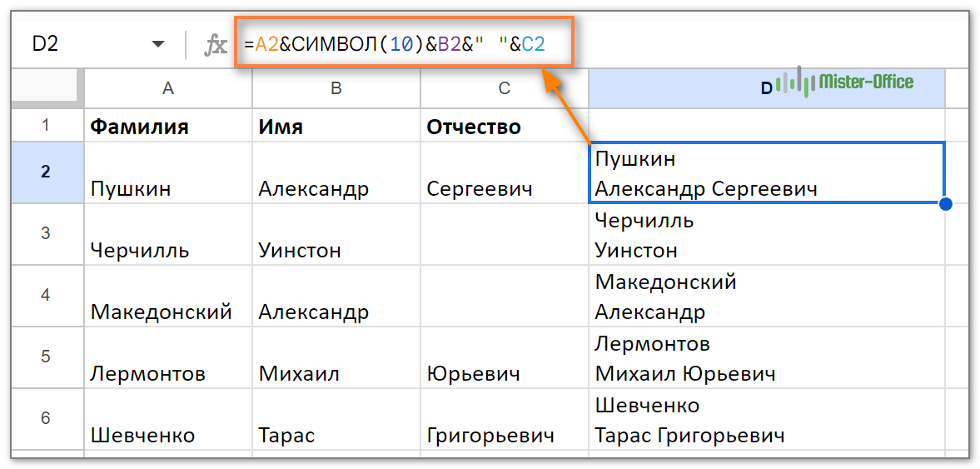Click the cell 'Сергеевич'
This screenshot has height=469, width=980.
coord(505,173)
